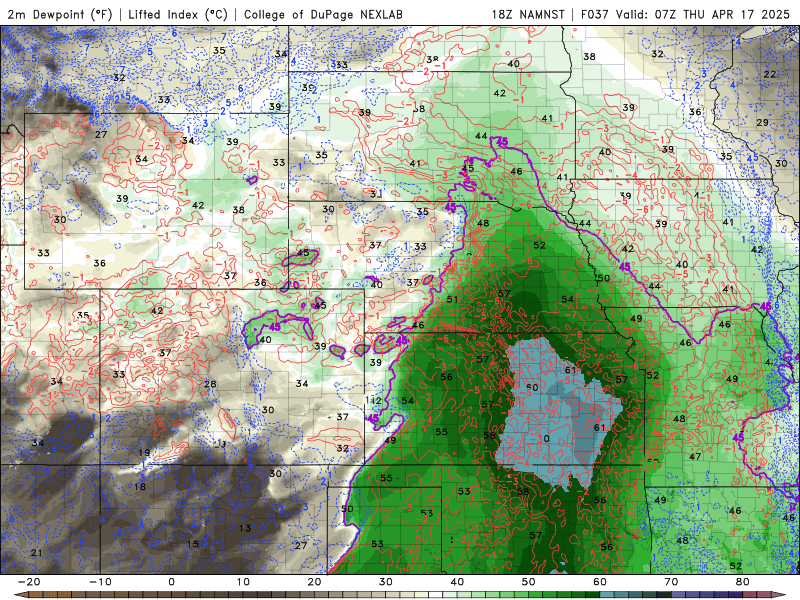Screen dimensions: 800x600
Task: Click the "Lifted Index (°C)" header label
Action: [x=178, y=14]
